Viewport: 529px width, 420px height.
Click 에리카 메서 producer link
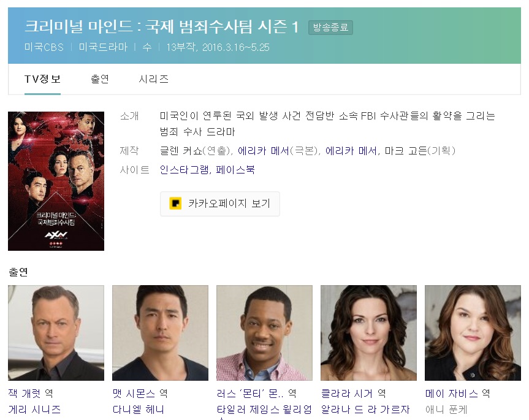(351, 151)
